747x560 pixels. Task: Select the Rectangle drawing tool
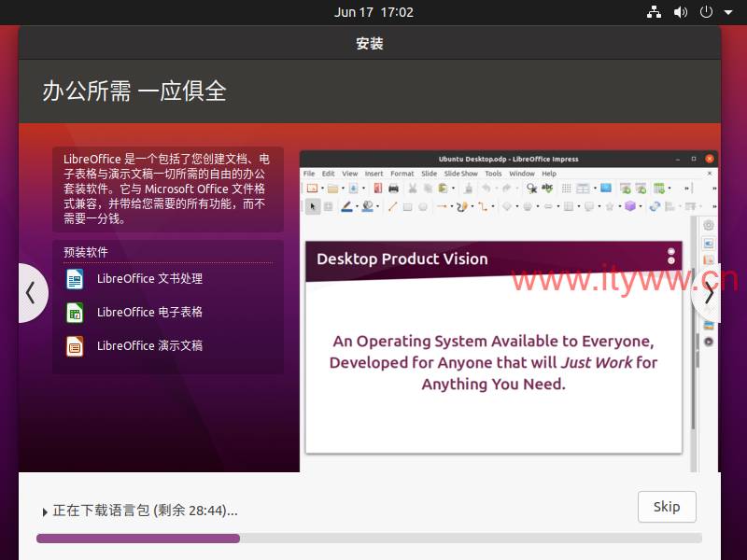(407, 206)
